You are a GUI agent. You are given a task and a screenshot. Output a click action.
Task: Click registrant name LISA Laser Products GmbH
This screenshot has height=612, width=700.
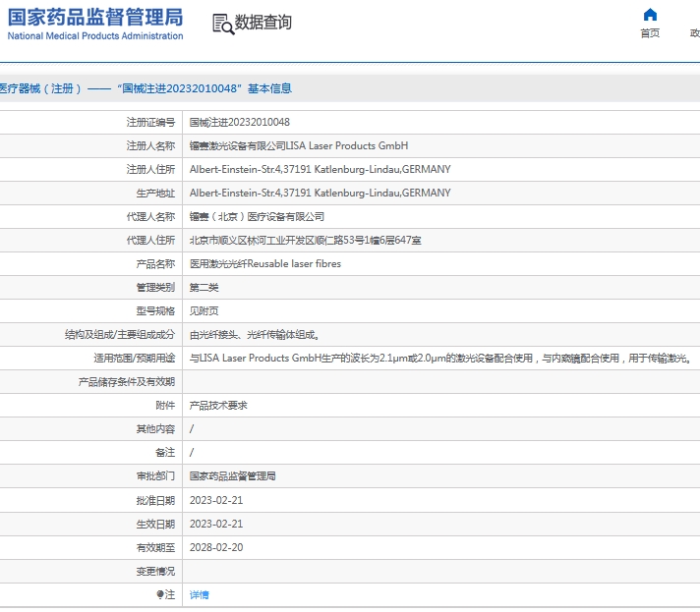pyautogui.click(x=299, y=145)
